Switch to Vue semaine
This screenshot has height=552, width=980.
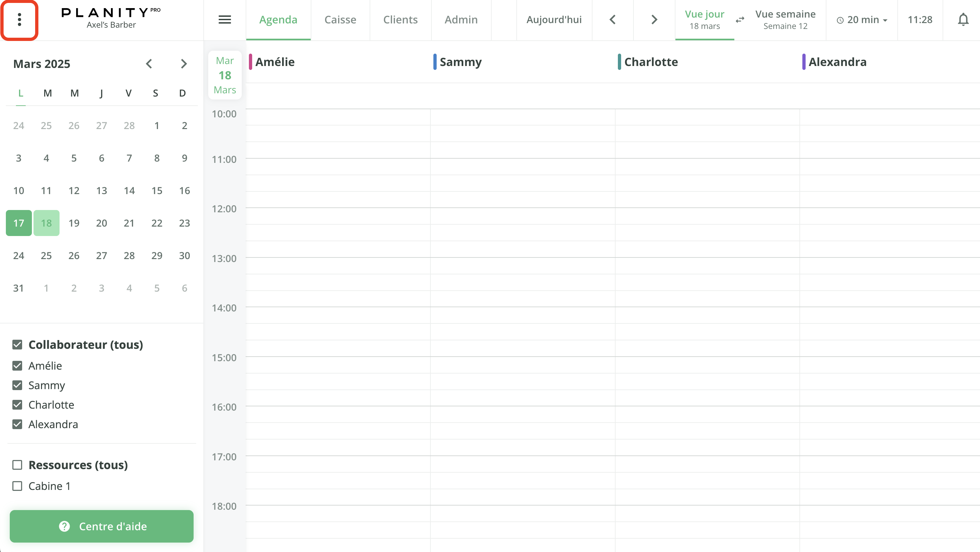(785, 20)
